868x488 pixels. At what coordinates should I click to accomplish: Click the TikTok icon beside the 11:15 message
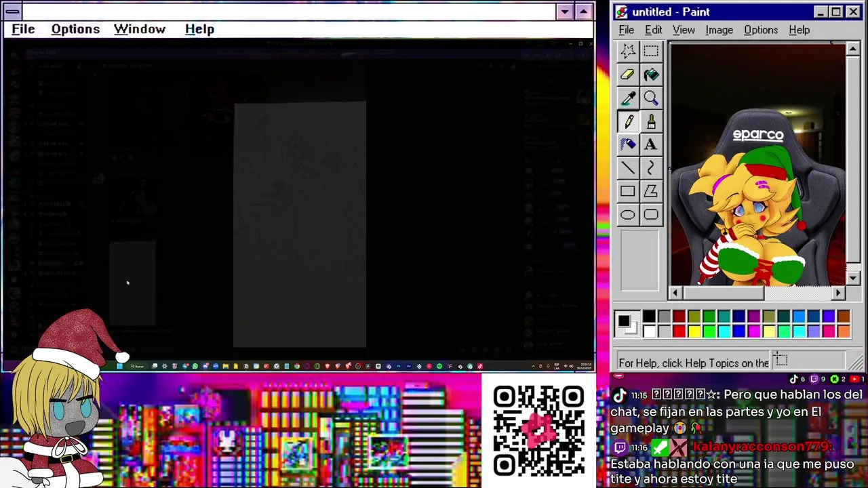tap(620, 395)
